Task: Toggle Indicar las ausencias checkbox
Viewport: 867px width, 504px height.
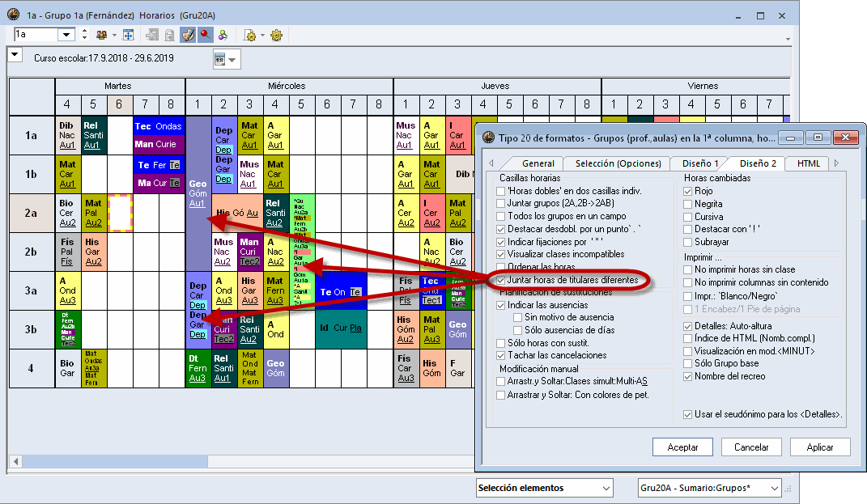Action: click(501, 305)
